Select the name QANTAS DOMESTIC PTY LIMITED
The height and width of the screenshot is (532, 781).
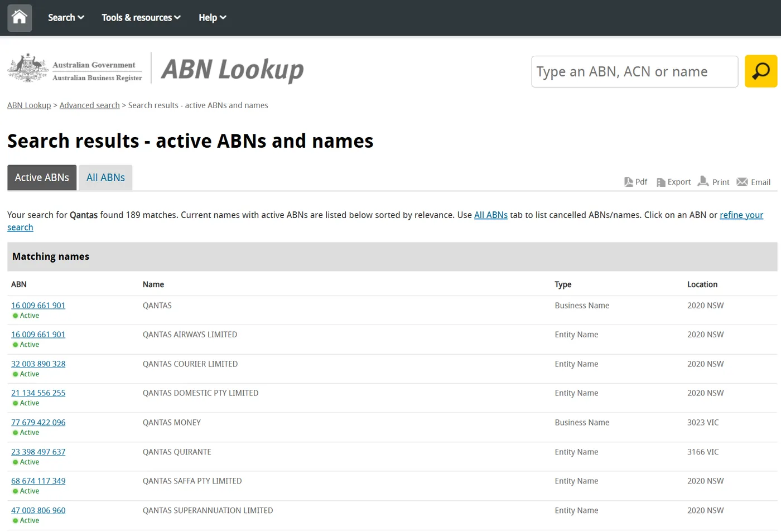coord(200,393)
